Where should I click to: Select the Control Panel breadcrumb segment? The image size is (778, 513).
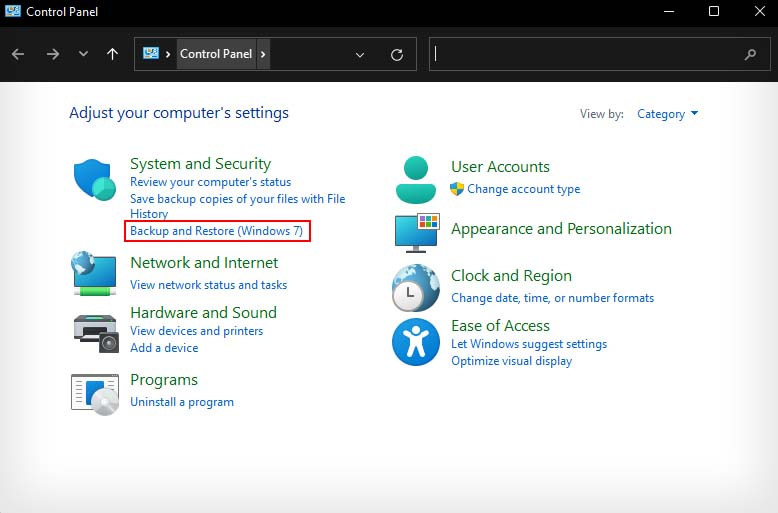(x=216, y=54)
